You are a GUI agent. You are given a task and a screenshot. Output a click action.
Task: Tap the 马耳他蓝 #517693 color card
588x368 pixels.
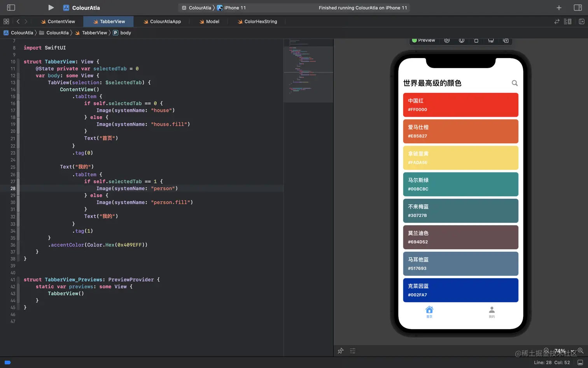pyautogui.click(x=460, y=264)
